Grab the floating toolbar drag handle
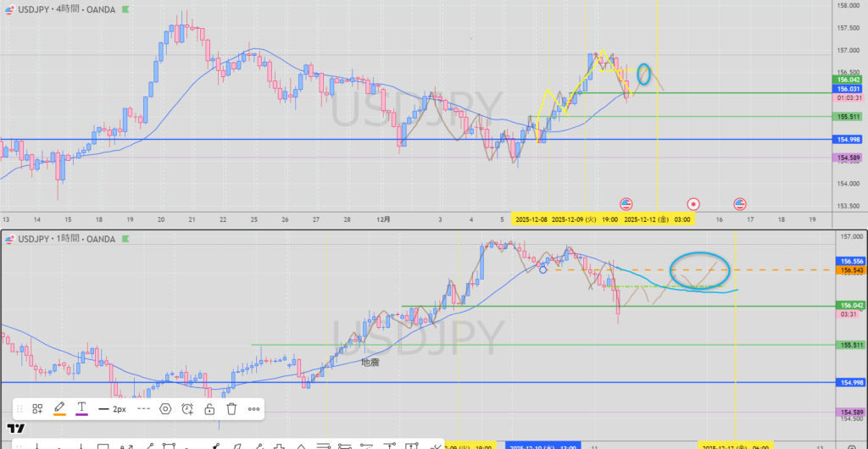 click(20, 408)
